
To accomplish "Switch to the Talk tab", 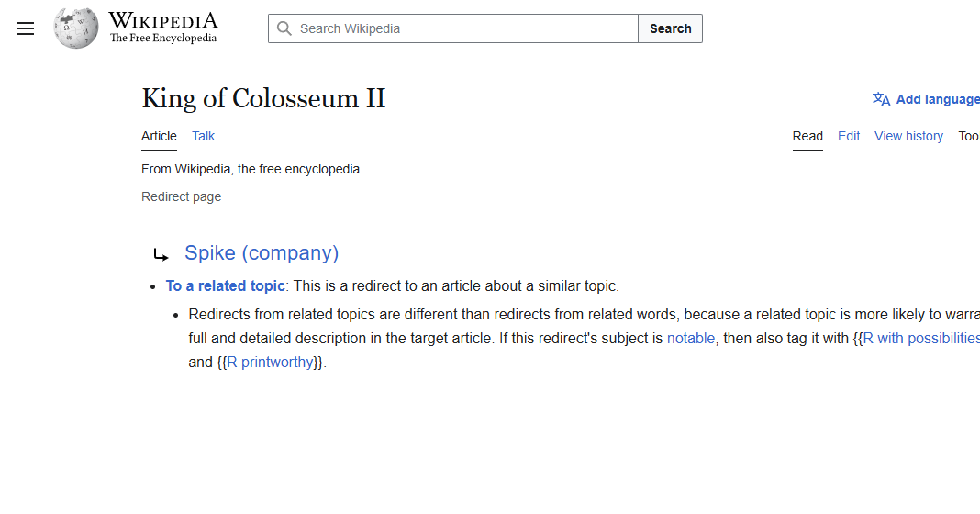I will [203, 136].
